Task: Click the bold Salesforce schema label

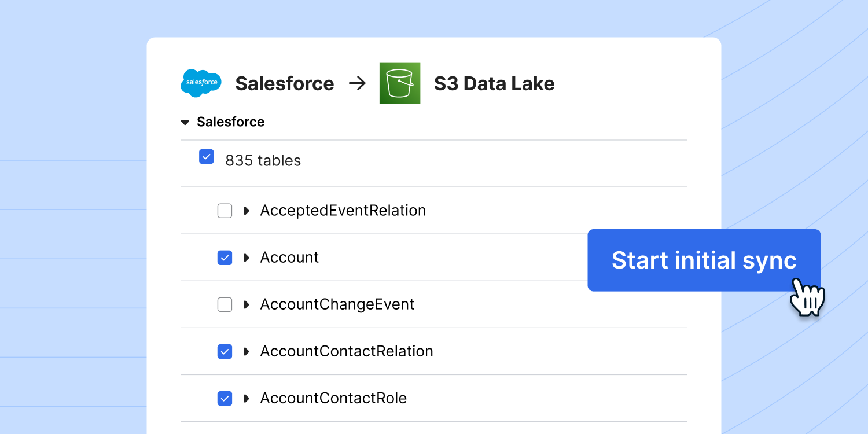Action: [x=230, y=122]
